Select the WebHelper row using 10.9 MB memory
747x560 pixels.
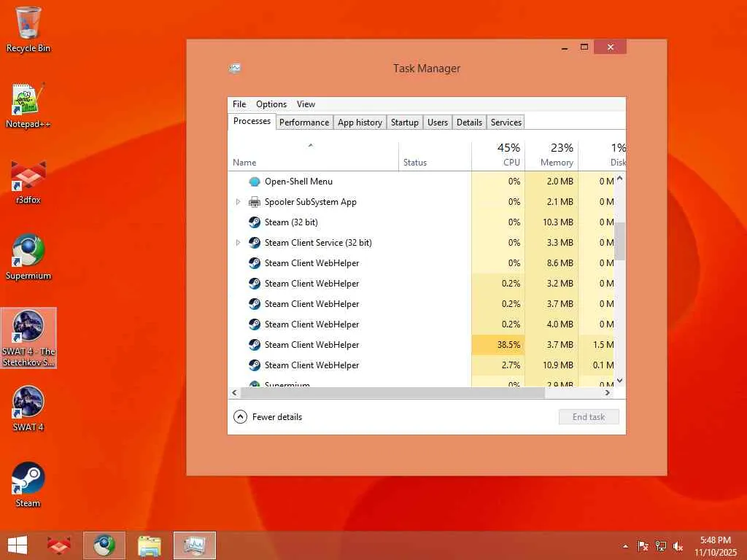click(x=421, y=365)
